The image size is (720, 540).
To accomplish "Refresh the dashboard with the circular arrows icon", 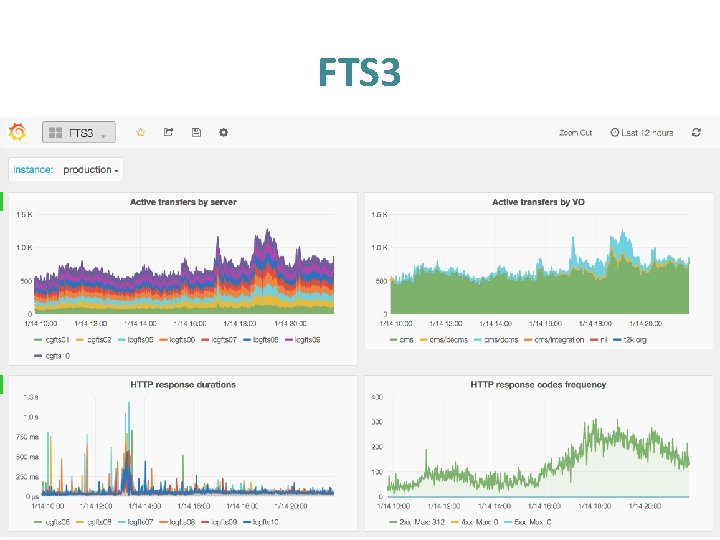I will pos(696,132).
